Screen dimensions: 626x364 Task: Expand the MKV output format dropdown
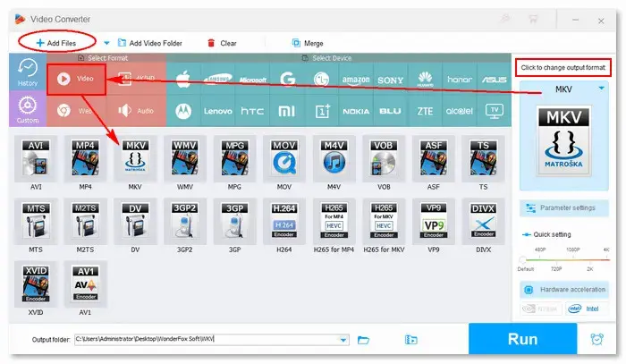point(601,89)
